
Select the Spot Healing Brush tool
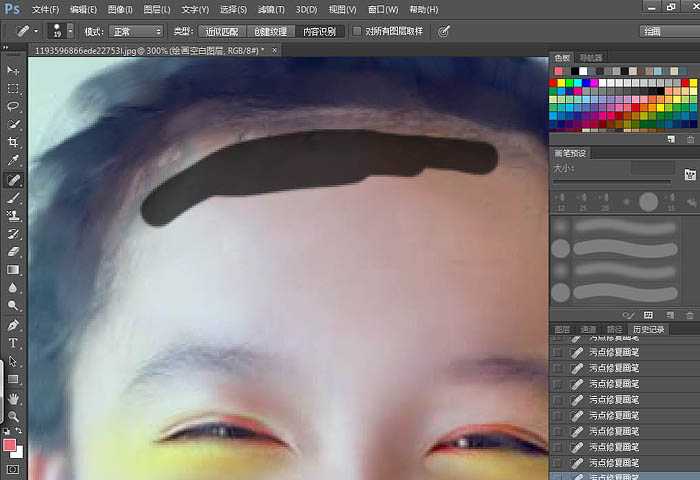click(x=13, y=180)
